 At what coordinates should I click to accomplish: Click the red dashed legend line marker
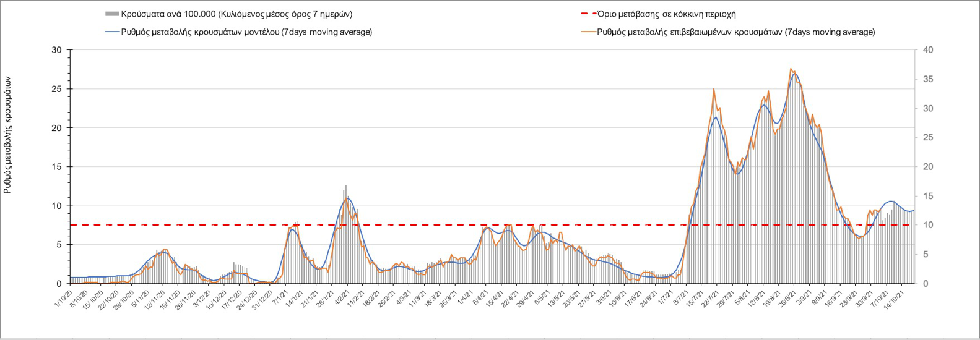point(586,14)
